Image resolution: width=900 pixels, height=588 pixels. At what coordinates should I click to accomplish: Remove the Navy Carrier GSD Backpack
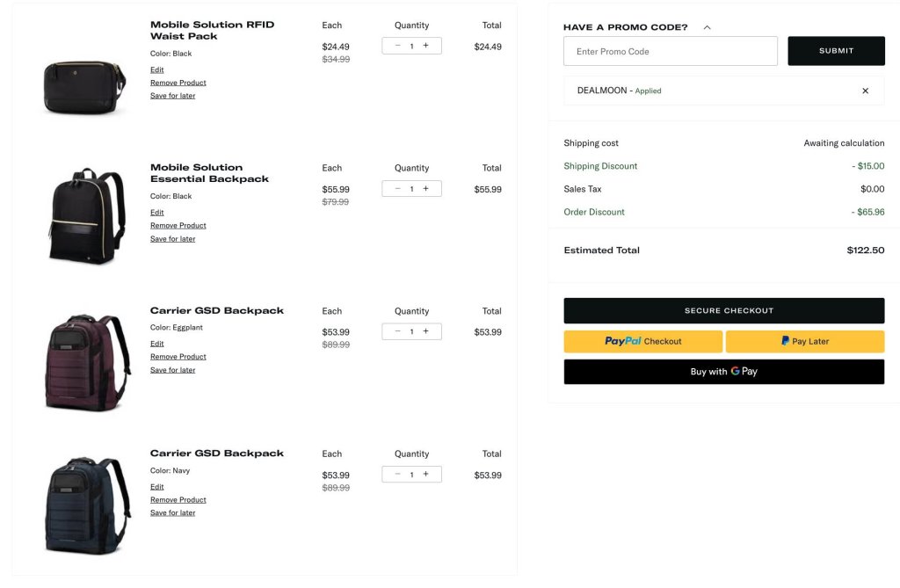click(x=178, y=500)
